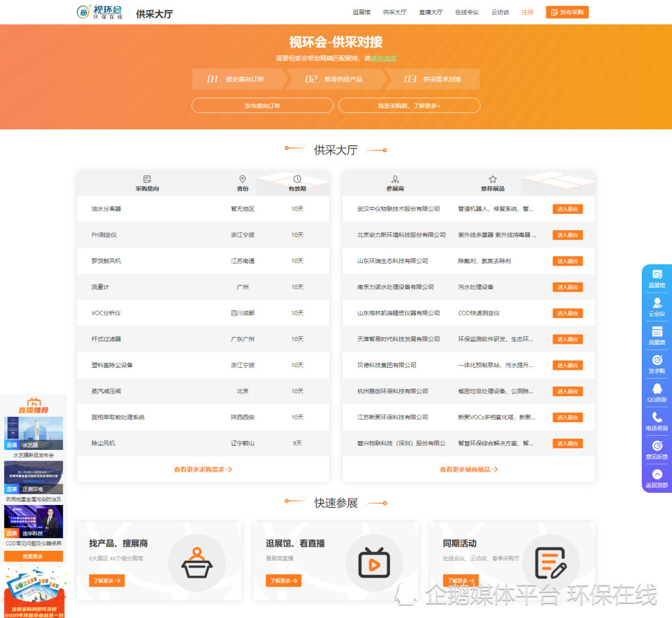Open 直播大厅 from the top navigation
This screenshot has height=618, width=672.
pyautogui.click(x=431, y=12)
